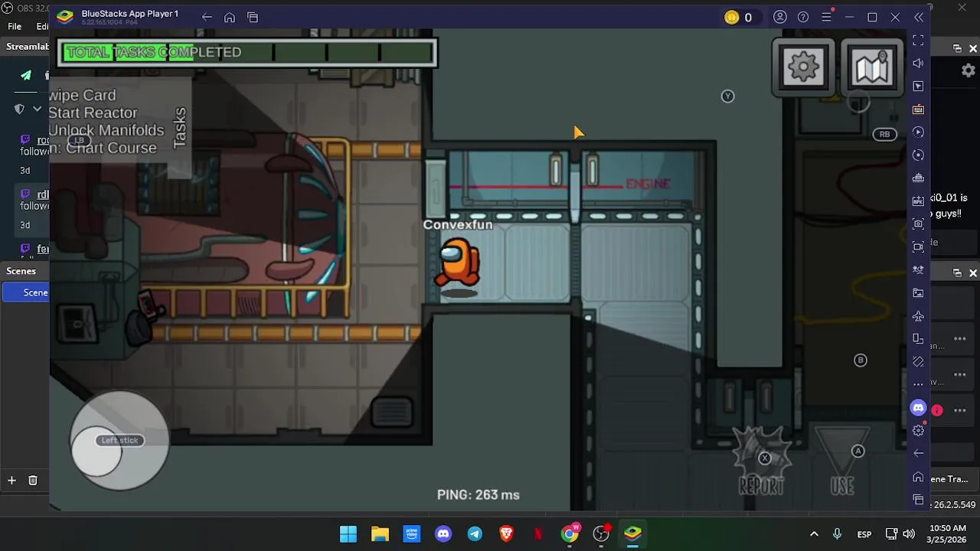Open the taskbar clock and date
The height and width of the screenshot is (551, 980).
pyautogui.click(x=947, y=533)
